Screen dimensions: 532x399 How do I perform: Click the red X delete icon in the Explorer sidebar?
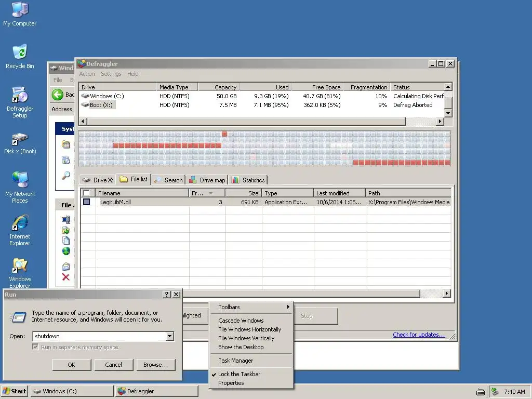[x=66, y=277]
